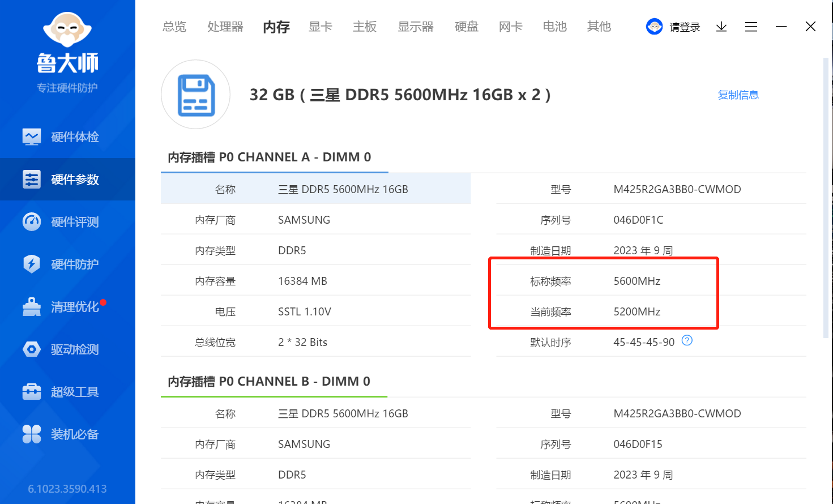Click the 5200MHz current frequency value
The height and width of the screenshot is (504, 833).
pyautogui.click(x=637, y=311)
